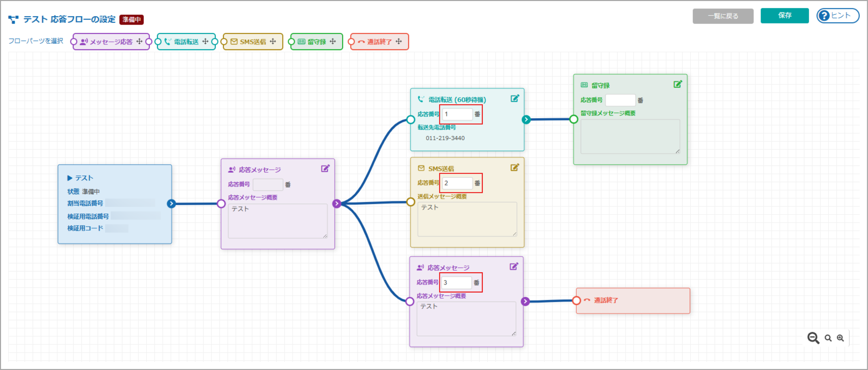This screenshot has height=370, width=868.
Task: Click the 割当電話番号 label
Action: (x=85, y=203)
